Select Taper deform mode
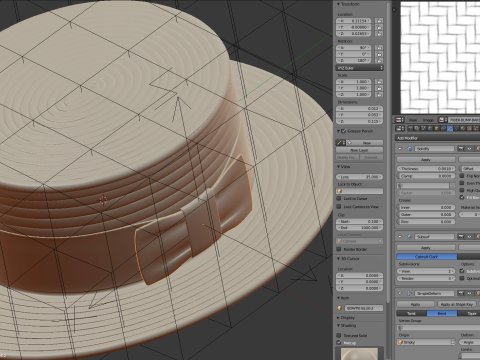Image resolution: width=480 pixels, height=360 pixels. pos(469,314)
